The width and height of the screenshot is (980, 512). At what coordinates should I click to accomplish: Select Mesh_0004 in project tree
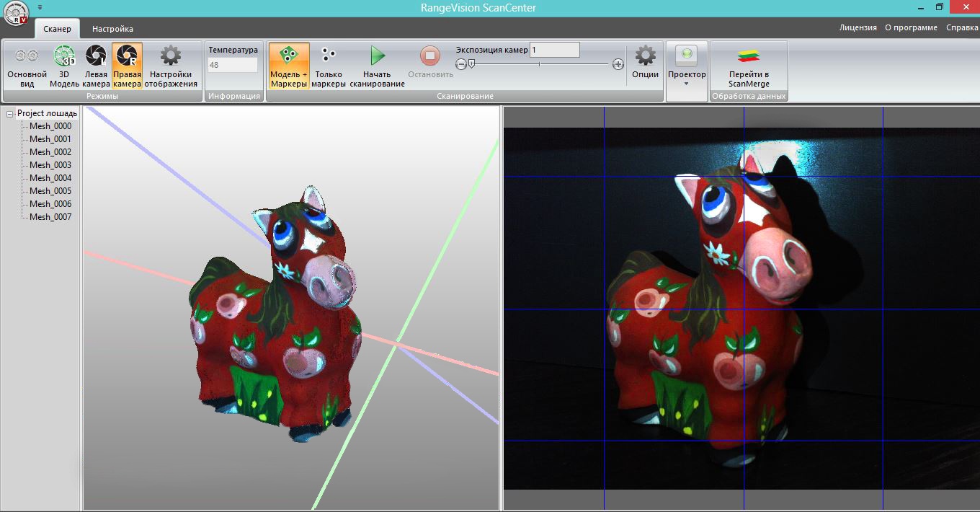point(50,178)
